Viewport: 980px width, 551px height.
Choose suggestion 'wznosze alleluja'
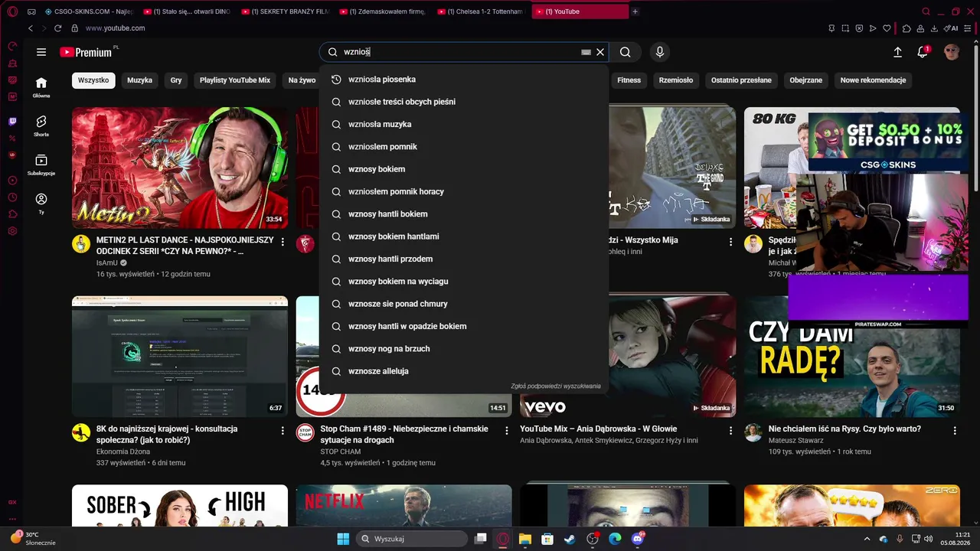[x=464, y=371]
